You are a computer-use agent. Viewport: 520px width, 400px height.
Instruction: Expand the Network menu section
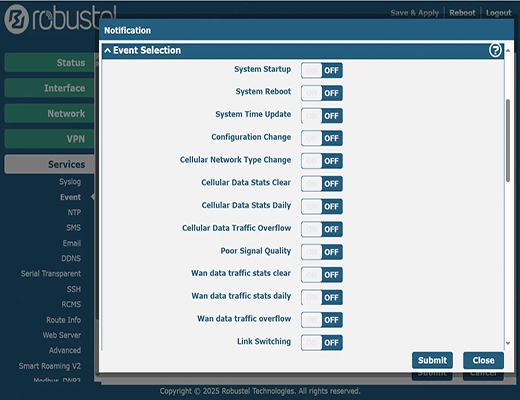(49, 113)
